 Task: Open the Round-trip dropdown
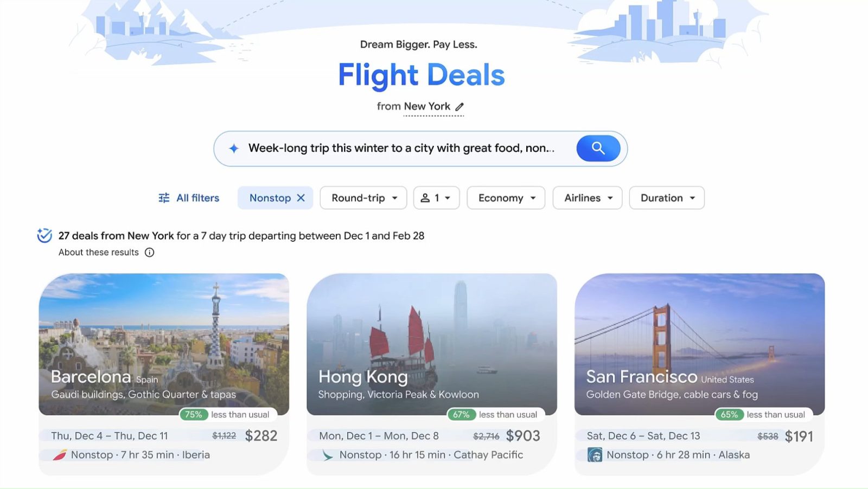[x=363, y=198]
